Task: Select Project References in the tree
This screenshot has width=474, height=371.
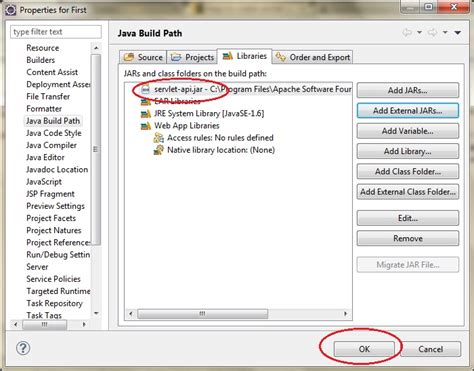Action: [58, 243]
